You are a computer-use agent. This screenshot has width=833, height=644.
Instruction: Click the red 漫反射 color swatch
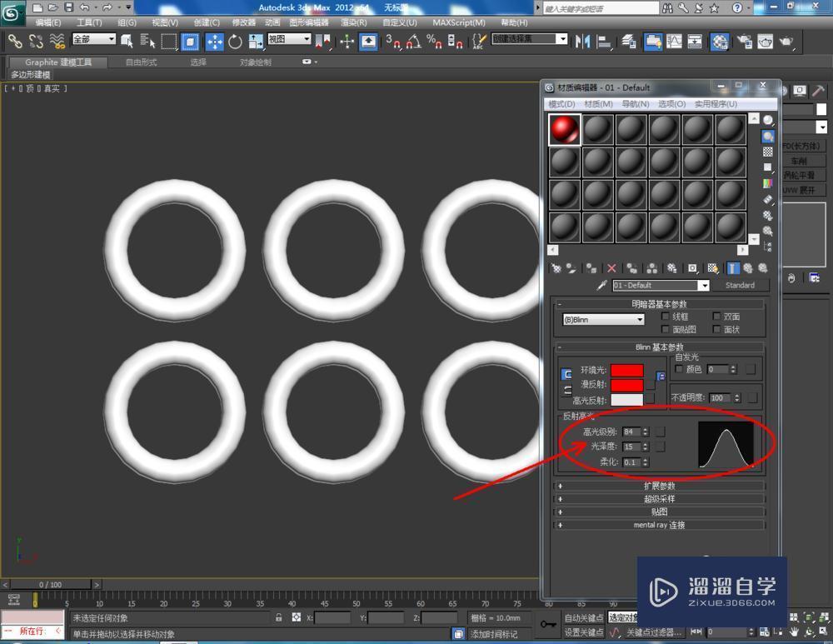coord(627,385)
